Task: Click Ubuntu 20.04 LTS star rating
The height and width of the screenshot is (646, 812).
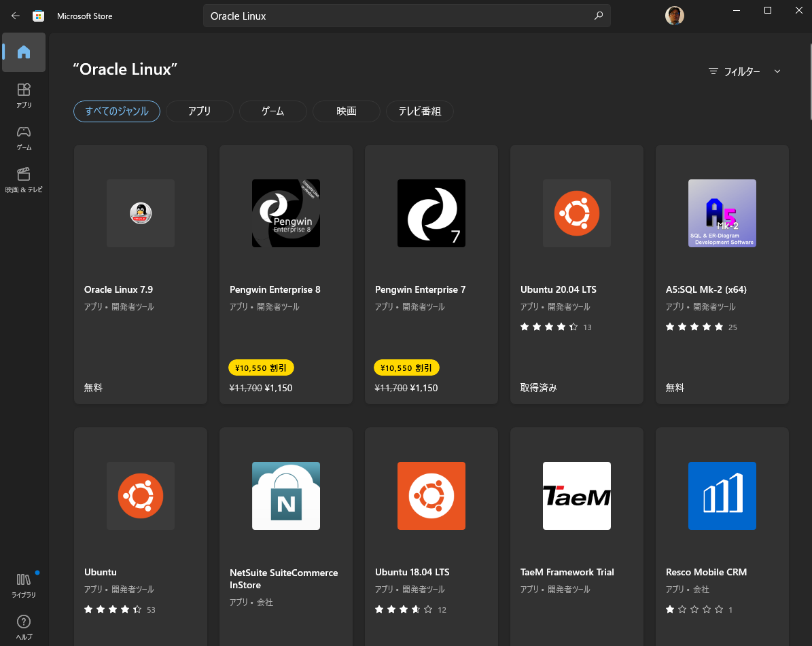Action: (x=549, y=327)
